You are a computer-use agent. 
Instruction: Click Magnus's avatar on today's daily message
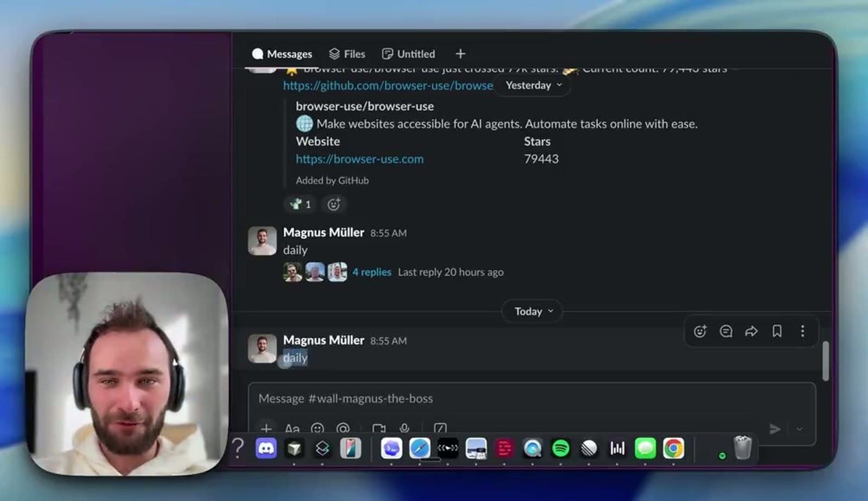(262, 348)
